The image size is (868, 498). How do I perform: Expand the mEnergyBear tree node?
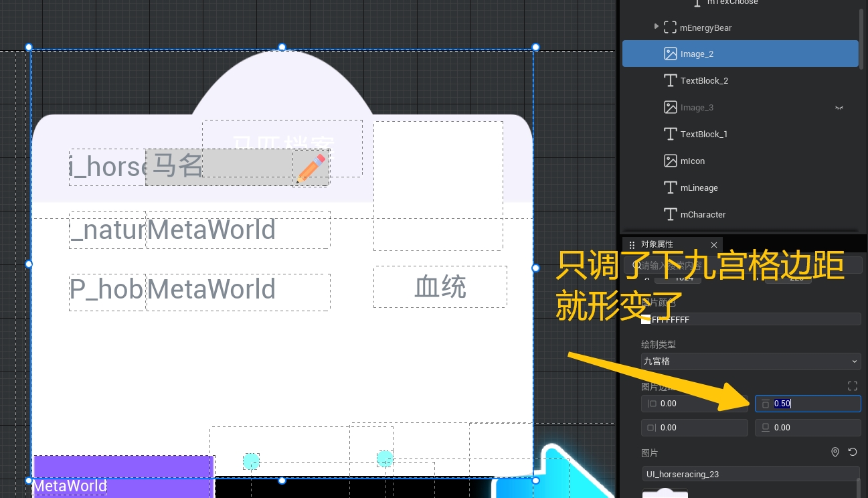(x=656, y=27)
